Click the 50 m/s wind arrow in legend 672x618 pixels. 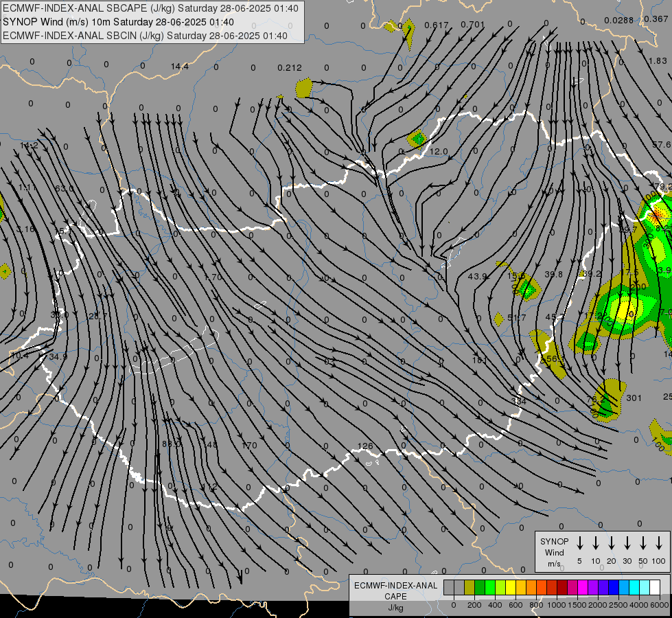pyautogui.click(x=643, y=543)
